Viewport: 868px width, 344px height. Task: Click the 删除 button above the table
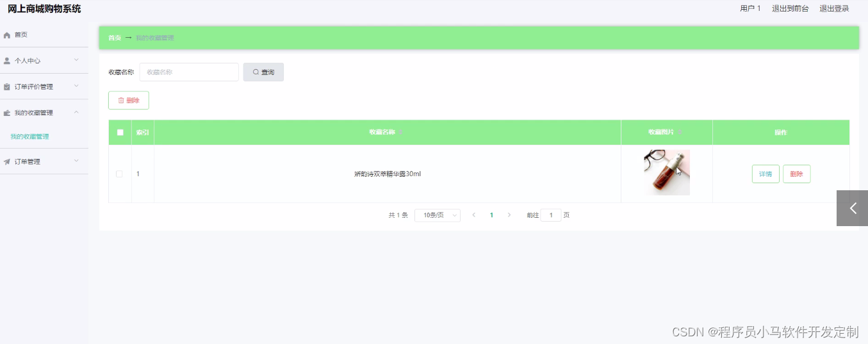pyautogui.click(x=129, y=101)
